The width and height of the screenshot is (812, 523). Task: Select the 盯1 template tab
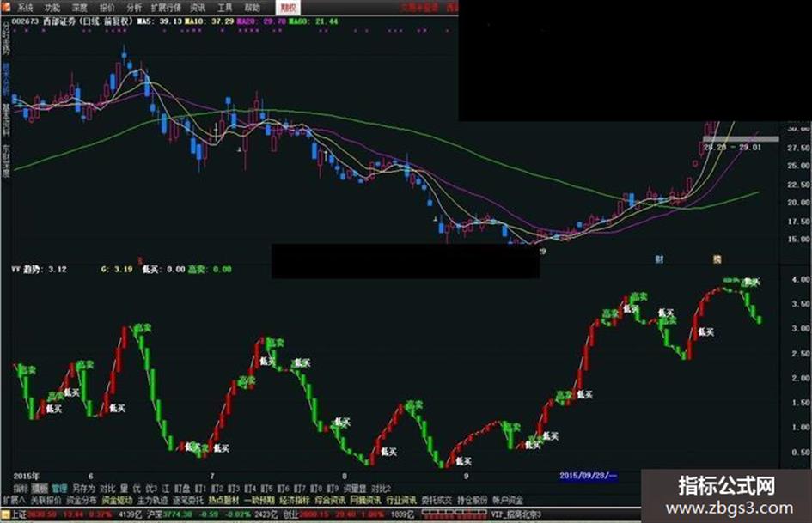pyautogui.click(x=201, y=489)
